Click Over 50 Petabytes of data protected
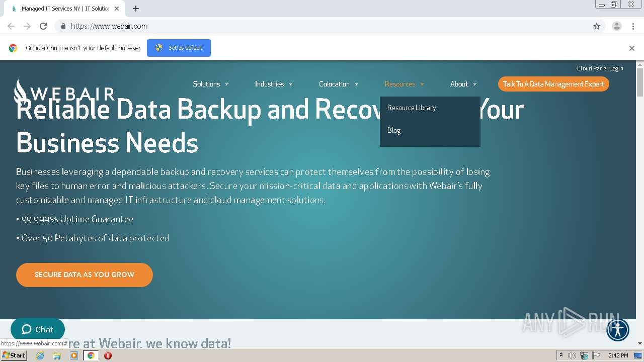Screen dimensions: 644x362 pyautogui.click(x=95, y=238)
